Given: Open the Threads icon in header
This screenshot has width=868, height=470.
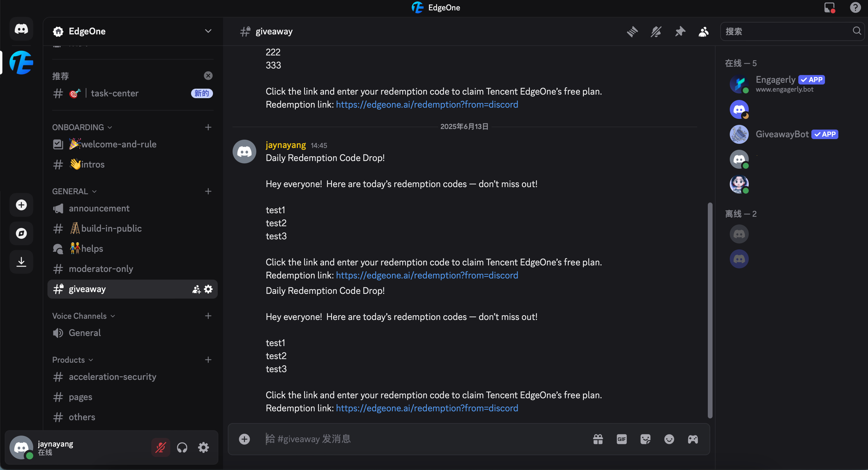Looking at the screenshot, I should click(x=632, y=32).
